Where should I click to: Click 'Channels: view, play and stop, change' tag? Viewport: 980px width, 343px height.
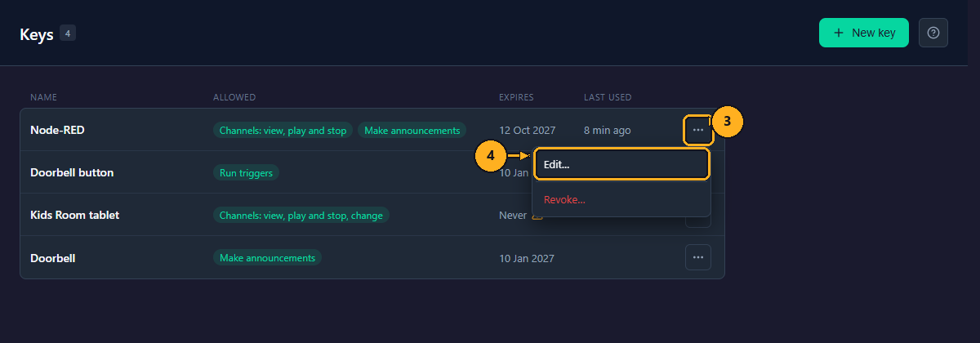(x=301, y=215)
